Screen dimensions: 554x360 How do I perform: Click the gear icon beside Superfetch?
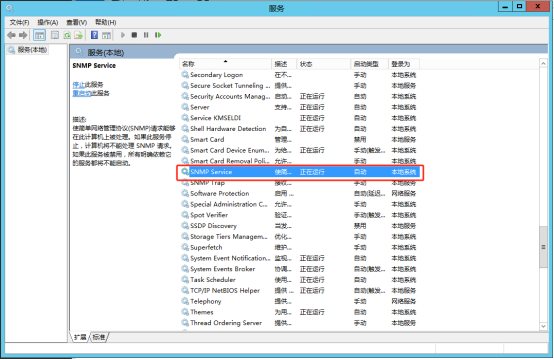tap(185, 247)
